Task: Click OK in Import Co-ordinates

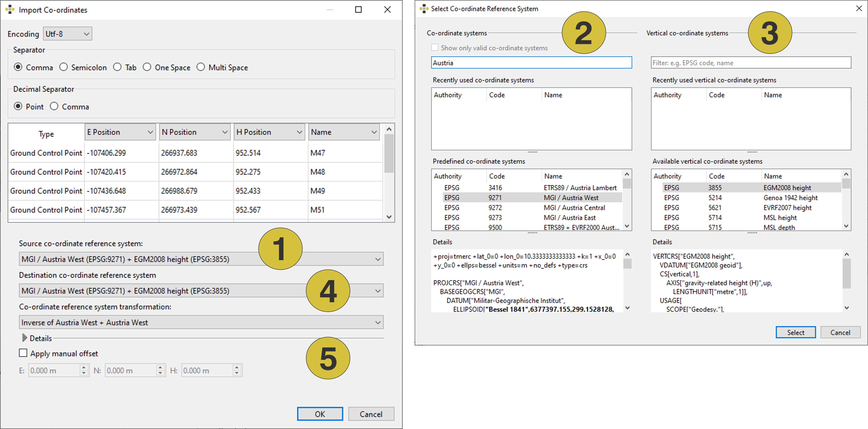Action: point(320,414)
